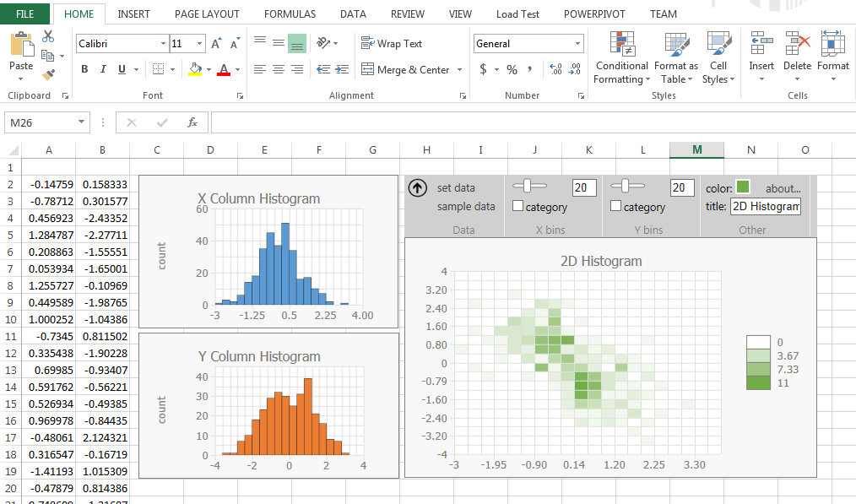
Task: Click the green histogram color swatch
Action: [x=743, y=187]
